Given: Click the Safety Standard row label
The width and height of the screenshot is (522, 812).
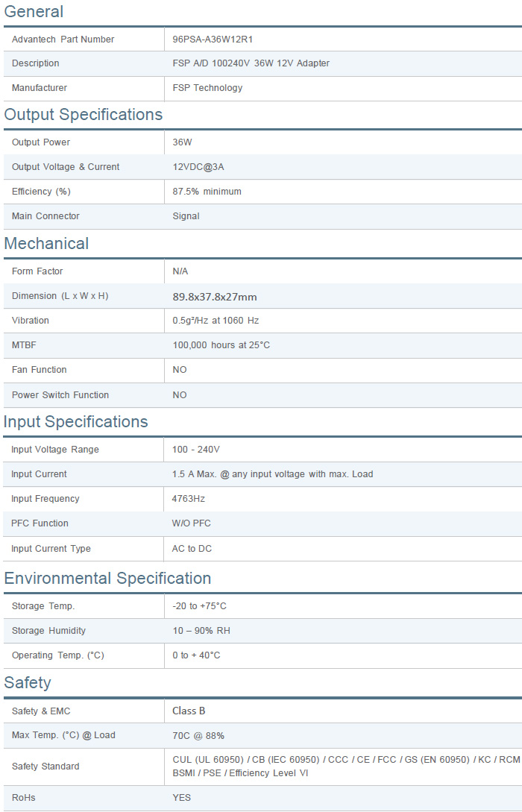Looking at the screenshot, I should (x=45, y=767).
